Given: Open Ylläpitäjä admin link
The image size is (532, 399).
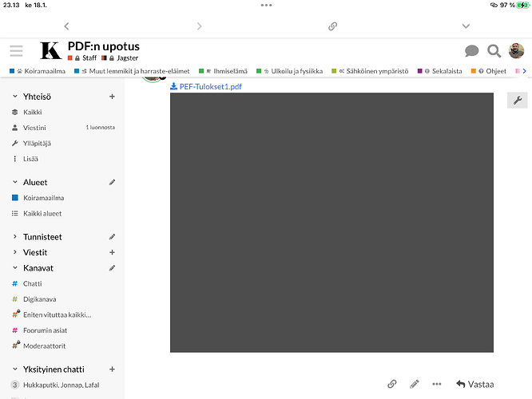Looking at the screenshot, I should point(37,144).
